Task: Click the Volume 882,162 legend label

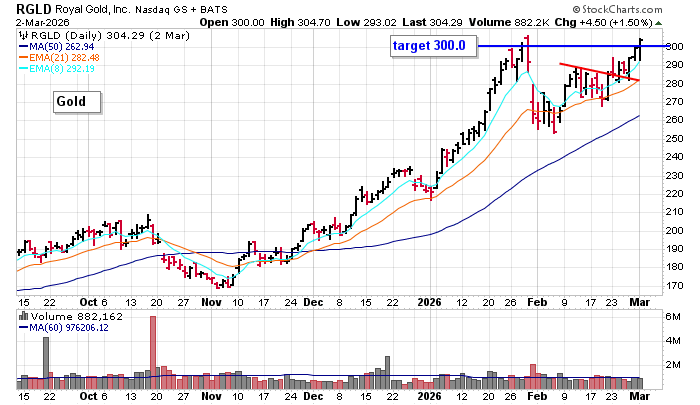Action: tap(68, 318)
